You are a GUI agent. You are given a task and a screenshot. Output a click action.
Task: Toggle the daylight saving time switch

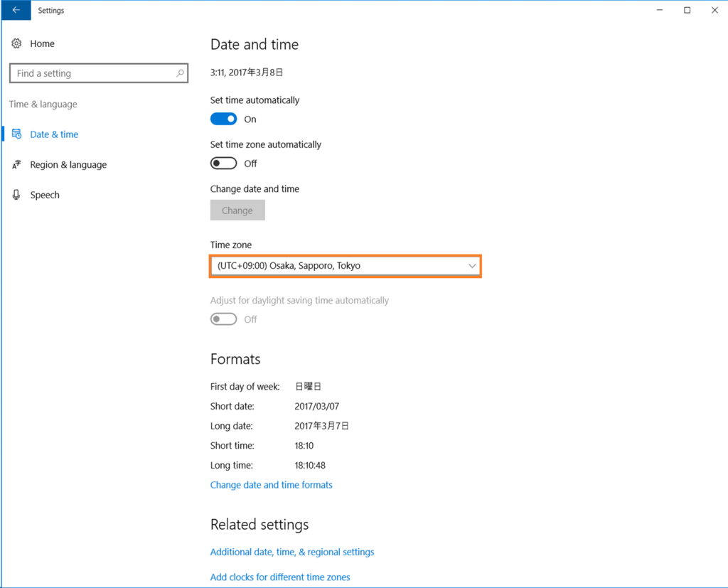(x=223, y=319)
